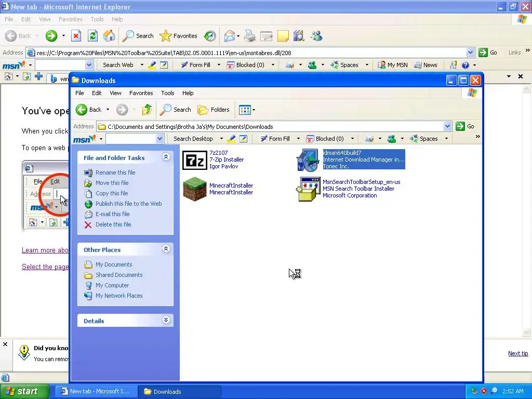Go to My Documents in Other Places
This screenshot has height=399, width=532.
(x=114, y=264)
